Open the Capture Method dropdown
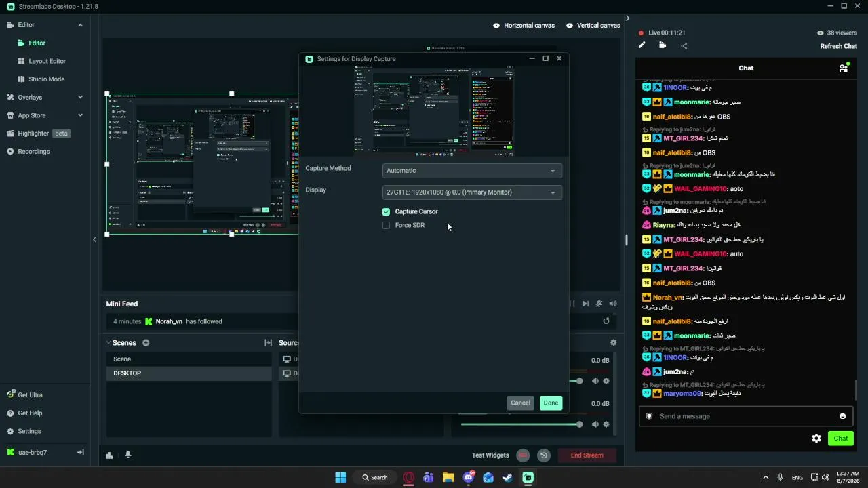 (472, 171)
